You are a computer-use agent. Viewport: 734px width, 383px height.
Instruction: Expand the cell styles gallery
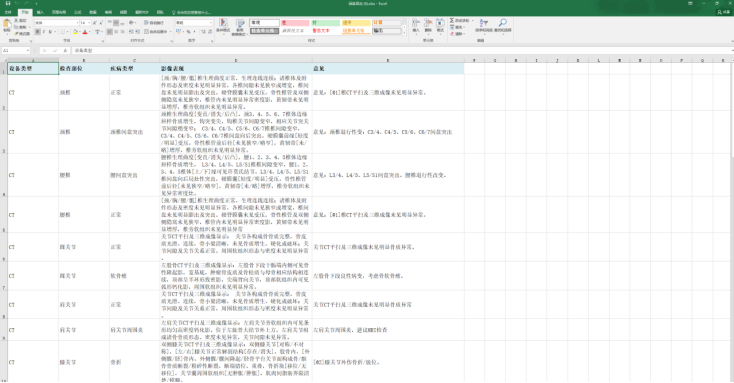tap(404, 33)
